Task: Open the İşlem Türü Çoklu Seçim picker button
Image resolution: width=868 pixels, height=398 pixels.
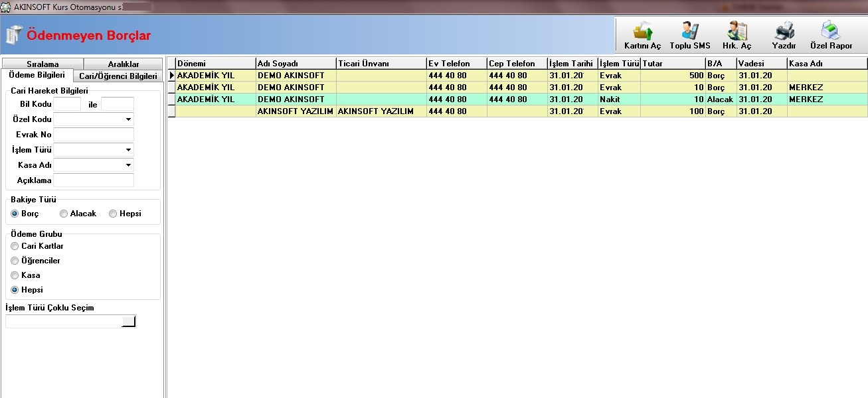Action: point(129,322)
